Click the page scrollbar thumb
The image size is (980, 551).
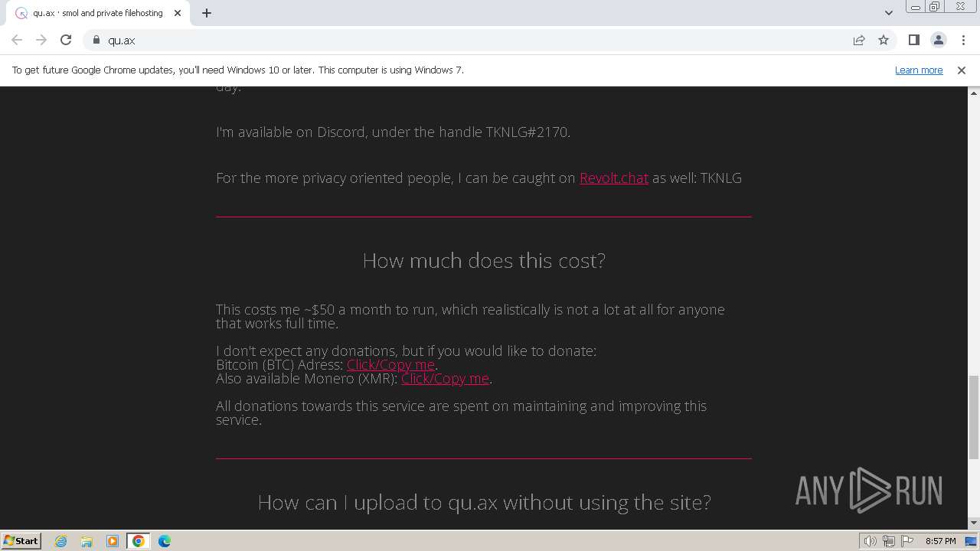tap(974, 417)
